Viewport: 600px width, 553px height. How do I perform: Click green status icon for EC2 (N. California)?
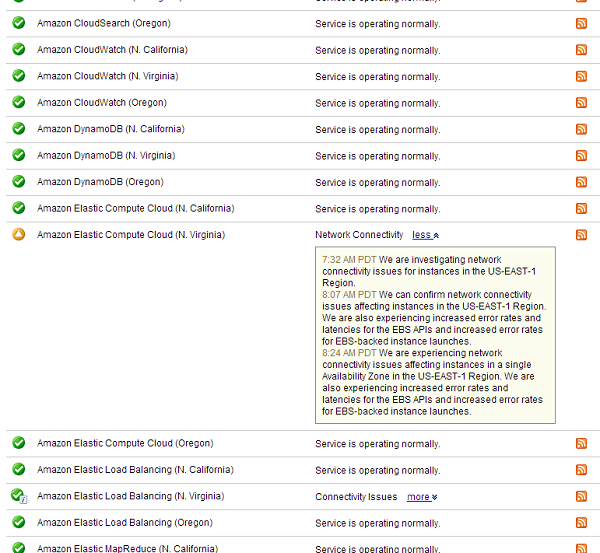(x=18, y=207)
